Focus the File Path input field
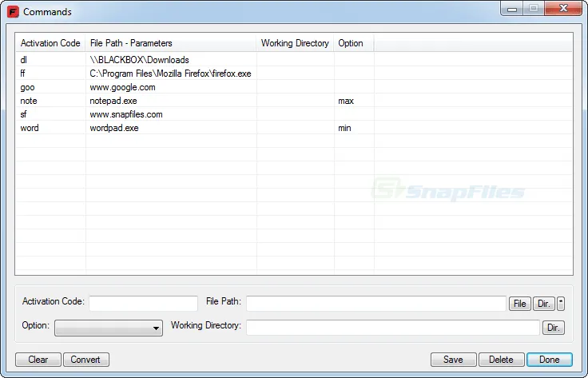The image size is (588, 378). 376,304
